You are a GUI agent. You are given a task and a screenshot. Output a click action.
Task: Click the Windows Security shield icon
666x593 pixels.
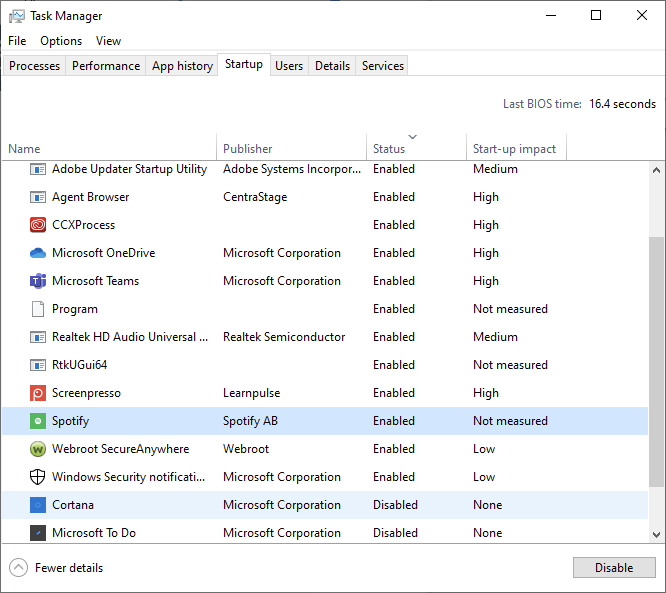(x=38, y=477)
